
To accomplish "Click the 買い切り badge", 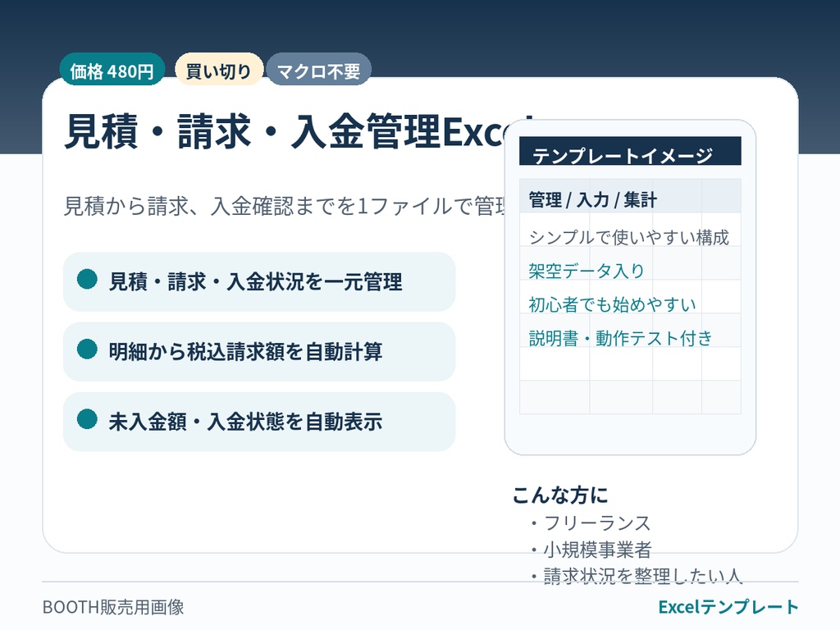I will (218, 69).
